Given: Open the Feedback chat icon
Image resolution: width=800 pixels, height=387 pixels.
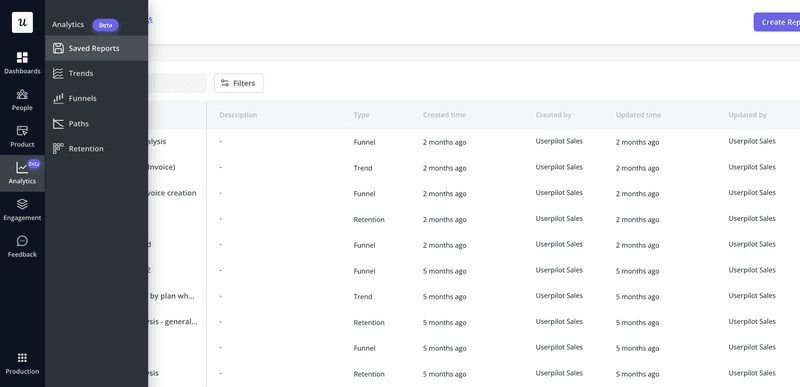Looking at the screenshot, I should (x=22, y=241).
